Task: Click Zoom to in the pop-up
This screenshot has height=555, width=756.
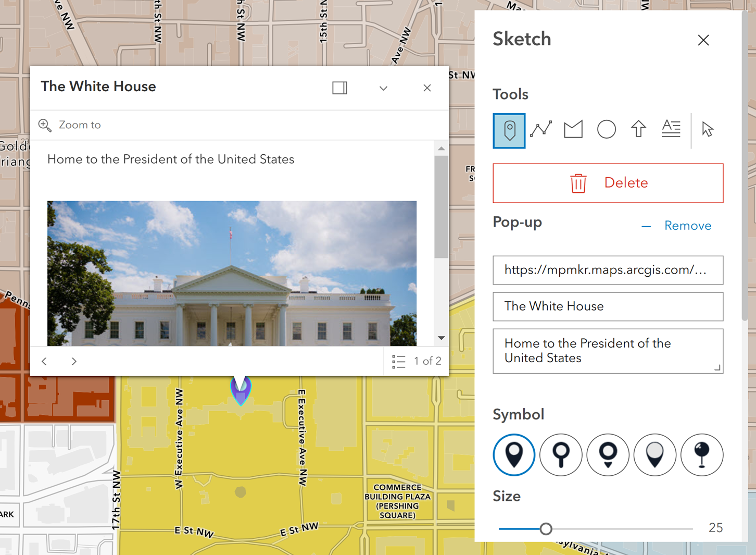Action: (x=69, y=125)
